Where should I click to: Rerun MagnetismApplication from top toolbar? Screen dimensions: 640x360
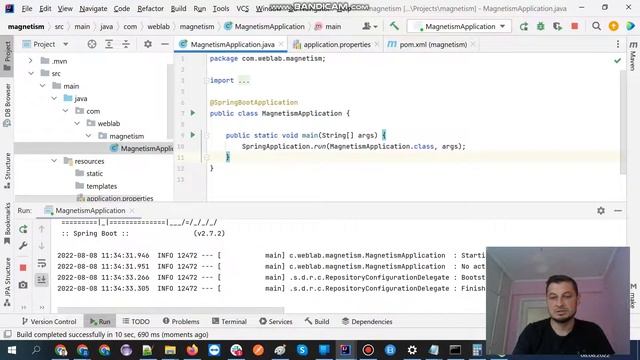(x=524, y=27)
